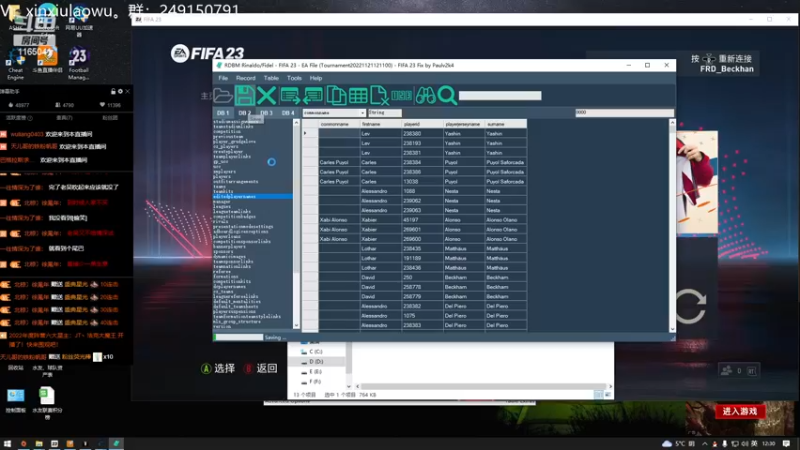Viewport: 800px width, 450px height.
Task: Open the Help menu
Action: pyautogui.click(x=316, y=78)
